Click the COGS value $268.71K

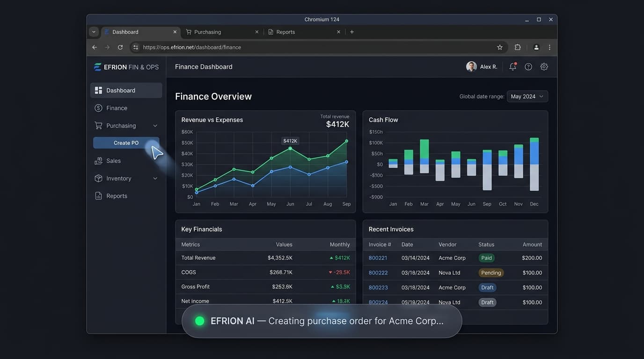click(x=281, y=273)
